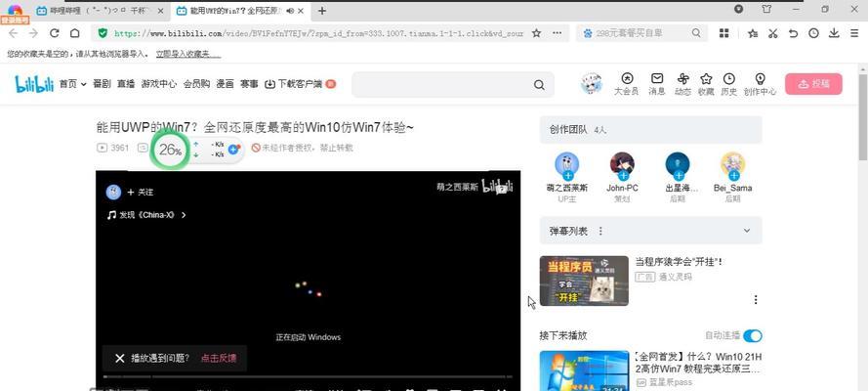Open the 弹幕列表 three-dot options

(x=600, y=231)
